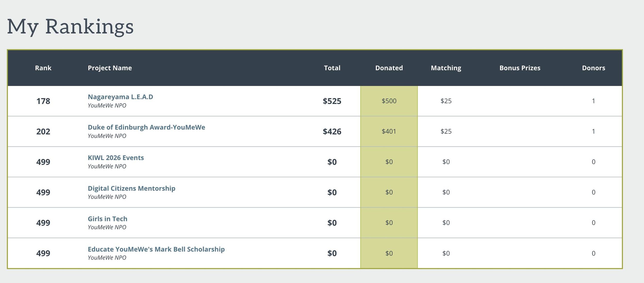Click the Matching column header
The image size is (644, 283).
coord(446,68)
